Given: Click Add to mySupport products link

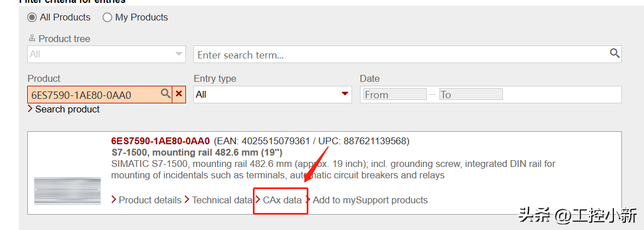Looking at the screenshot, I should tap(370, 200).
